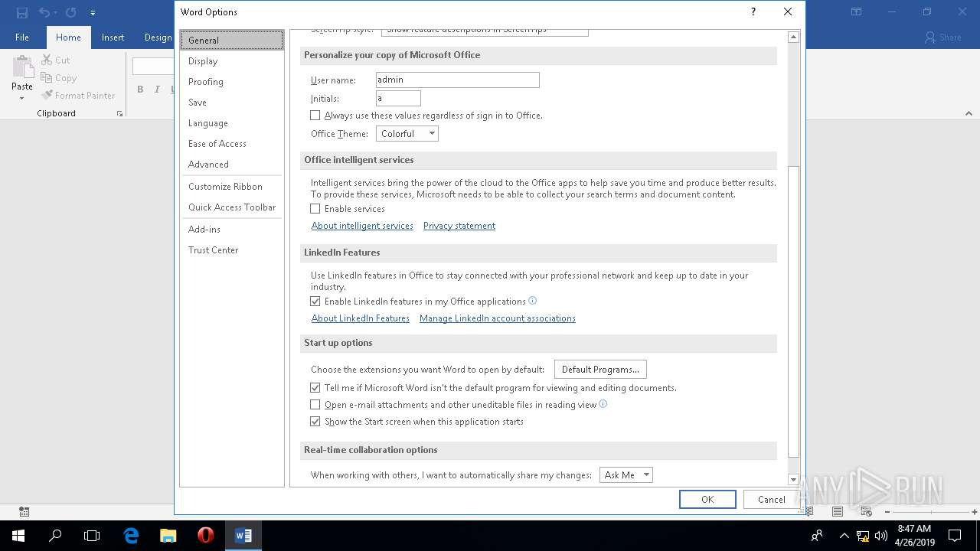
Task: Uncheck Enable LinkedIn features in my Office applications
Action: (x=315, y=302)
